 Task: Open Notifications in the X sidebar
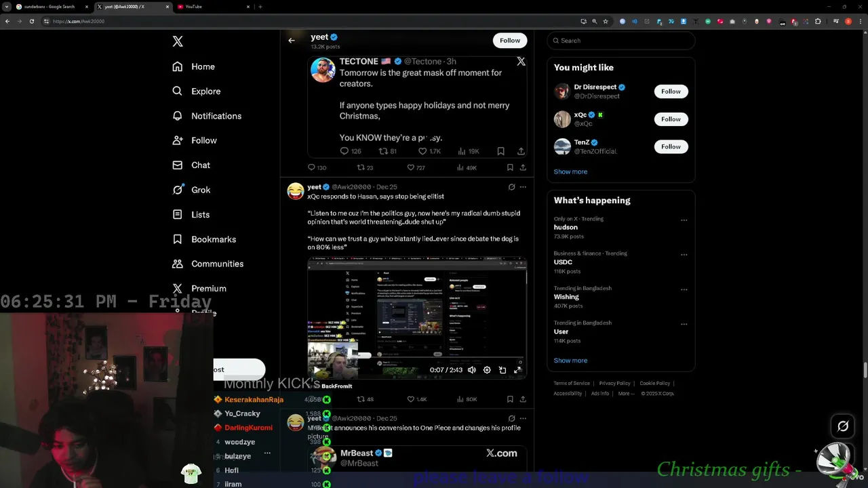click(x=207, y=116)
